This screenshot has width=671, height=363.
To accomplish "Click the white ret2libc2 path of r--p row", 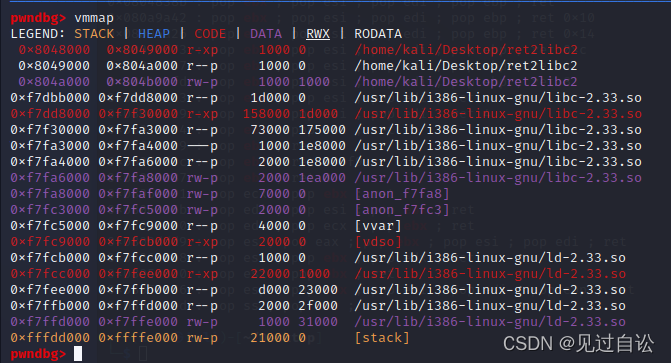I will pos(466,65).
